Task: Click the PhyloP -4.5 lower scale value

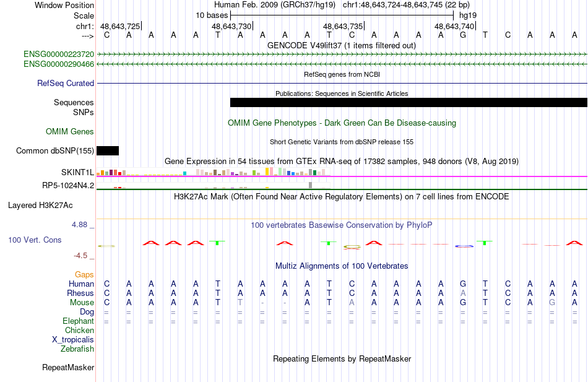Action: click(x=80, y=256)
